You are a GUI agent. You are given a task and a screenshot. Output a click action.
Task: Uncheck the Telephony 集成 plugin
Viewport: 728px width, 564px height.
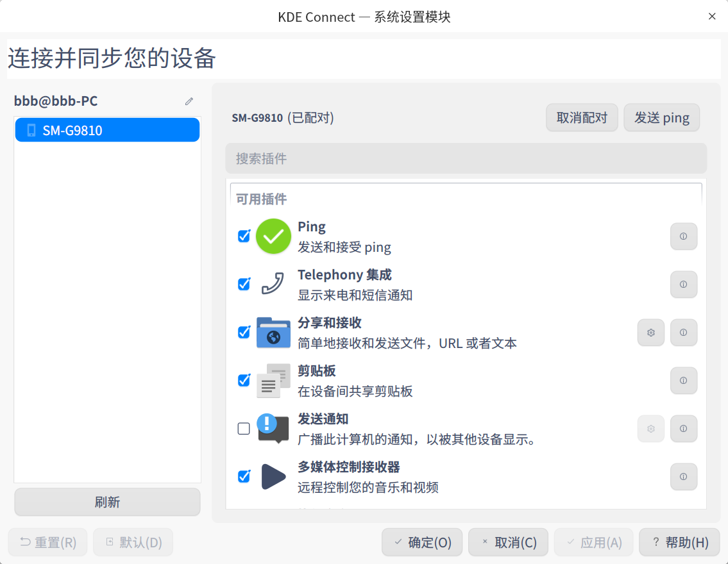[x=244, y=285]
